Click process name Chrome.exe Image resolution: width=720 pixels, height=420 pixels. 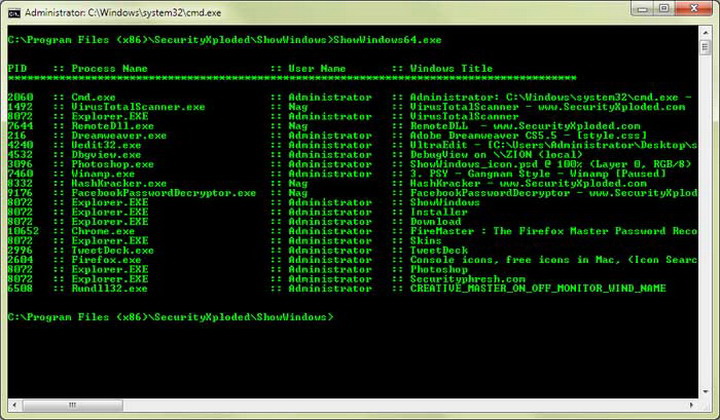(x=103, y=231)
